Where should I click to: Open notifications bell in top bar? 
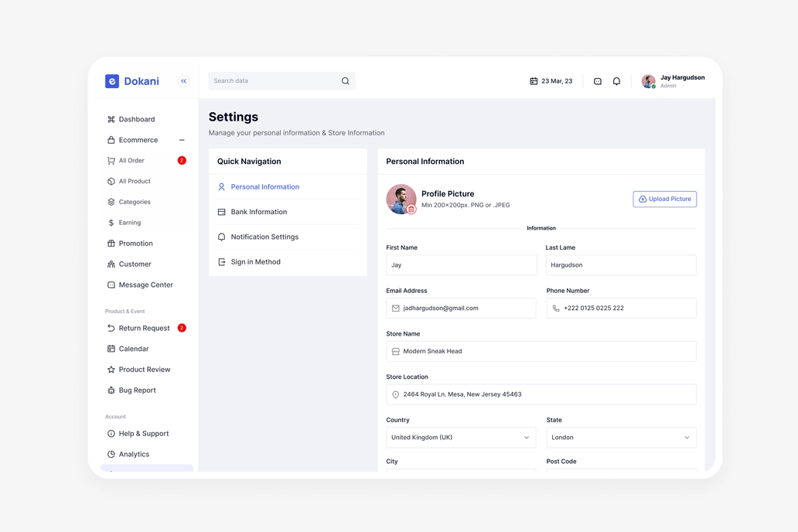click(x=616, y=81)
